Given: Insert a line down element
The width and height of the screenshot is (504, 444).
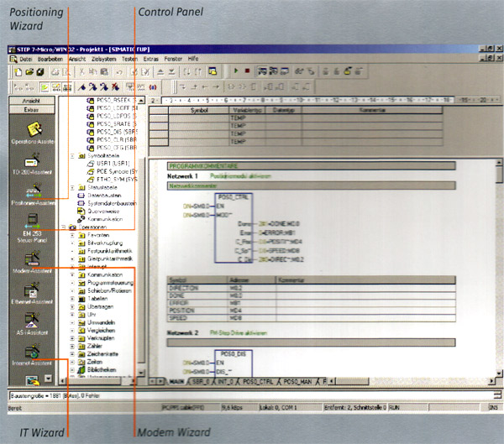Looking at the screenshot, I should point(183,86).
